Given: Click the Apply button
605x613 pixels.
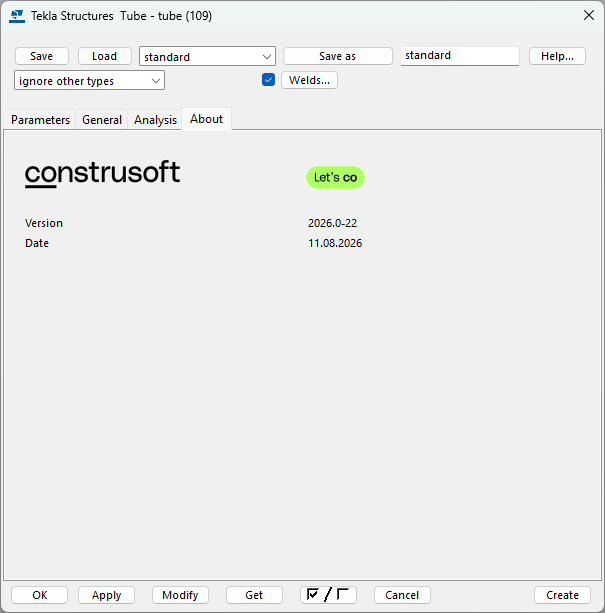Looking at the screenshot, I should point(106,595).
